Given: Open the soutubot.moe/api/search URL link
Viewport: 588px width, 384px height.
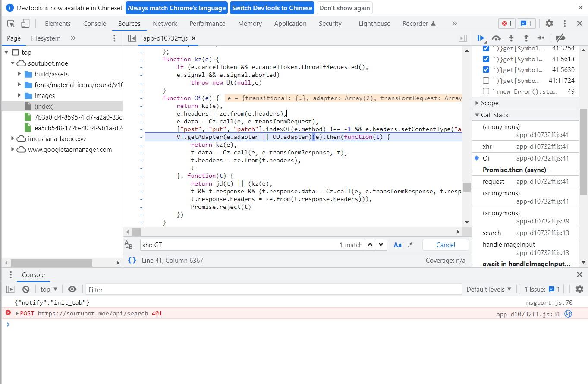Looking at the screenshot, I should tap(93, 314).
